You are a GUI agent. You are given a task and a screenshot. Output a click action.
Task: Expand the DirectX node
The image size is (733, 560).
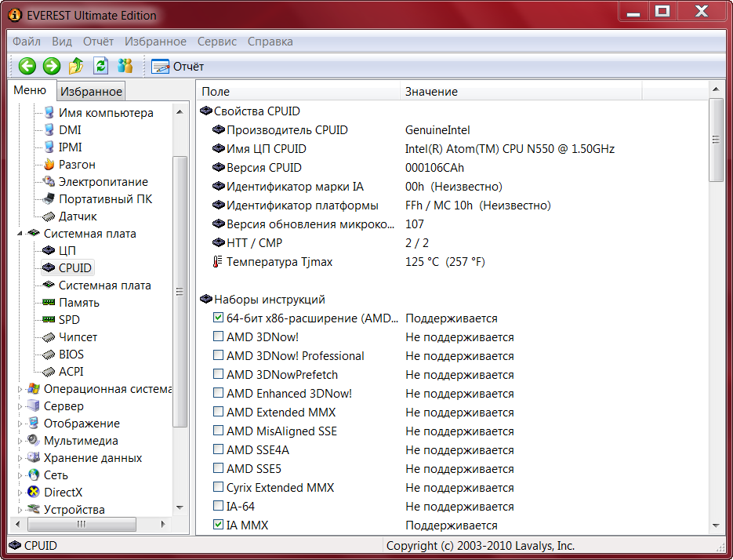point(20,493)
